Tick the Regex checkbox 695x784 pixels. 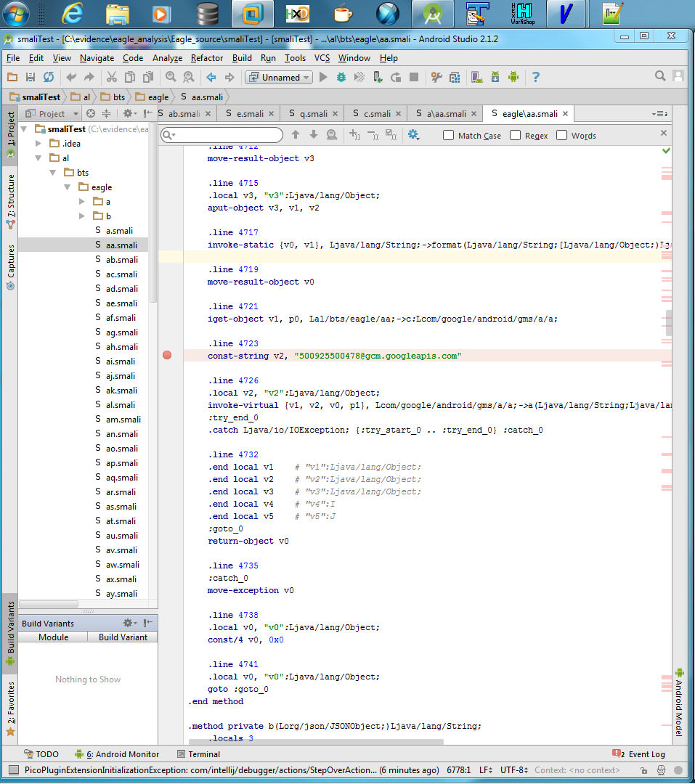point(516,135)
